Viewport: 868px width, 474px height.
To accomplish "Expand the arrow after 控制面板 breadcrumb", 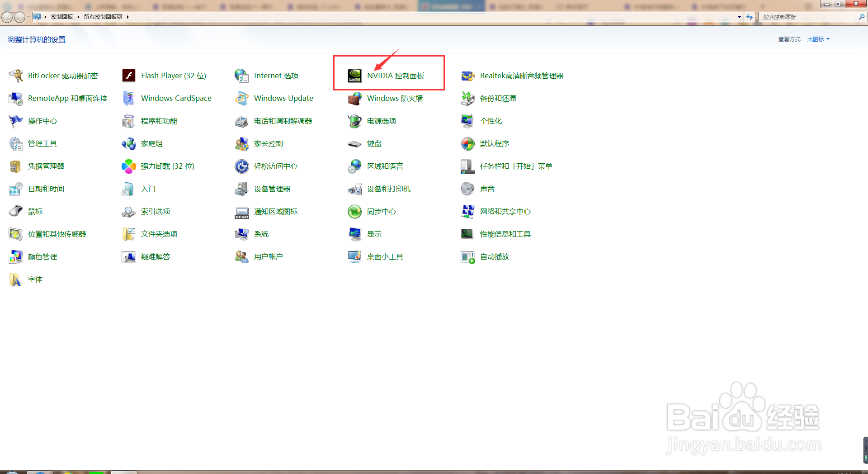I will [x=78, y=17].
